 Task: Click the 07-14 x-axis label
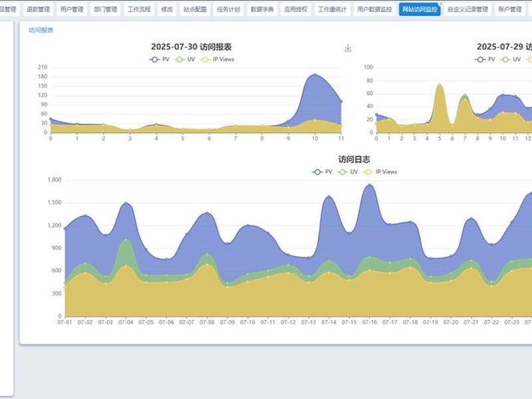tap(329, 323)
